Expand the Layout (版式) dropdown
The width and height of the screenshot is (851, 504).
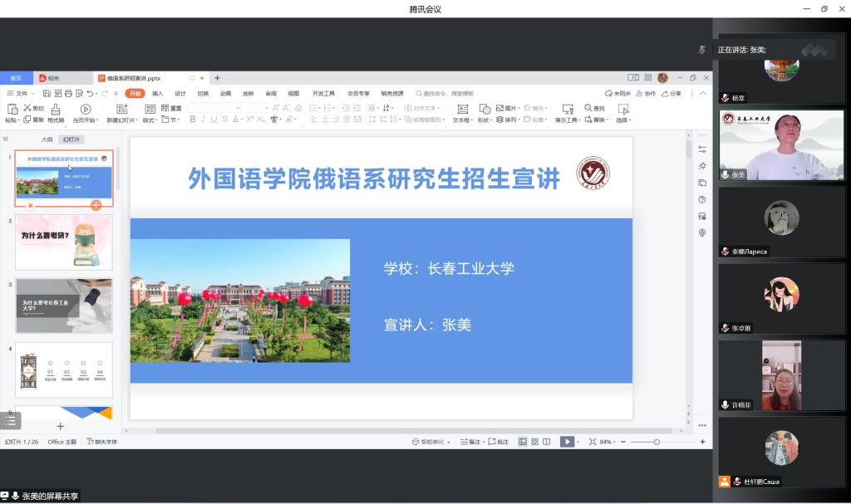tap(150, 120)
